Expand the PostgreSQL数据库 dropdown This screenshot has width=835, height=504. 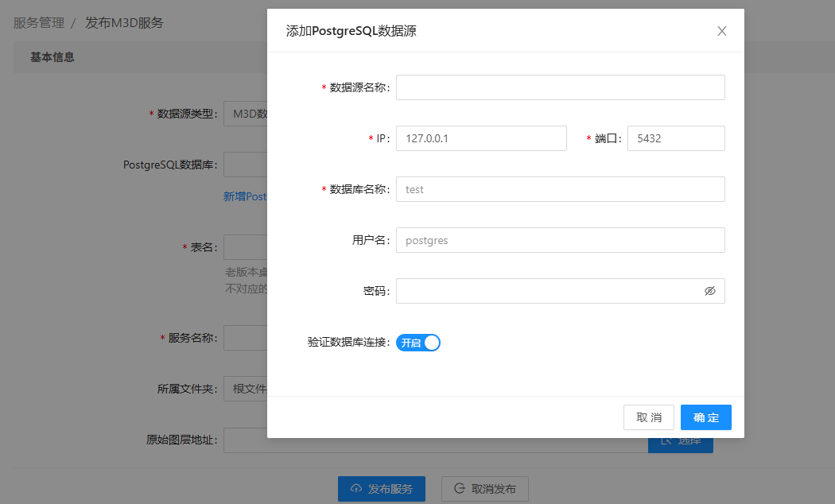tap(245, 165)
